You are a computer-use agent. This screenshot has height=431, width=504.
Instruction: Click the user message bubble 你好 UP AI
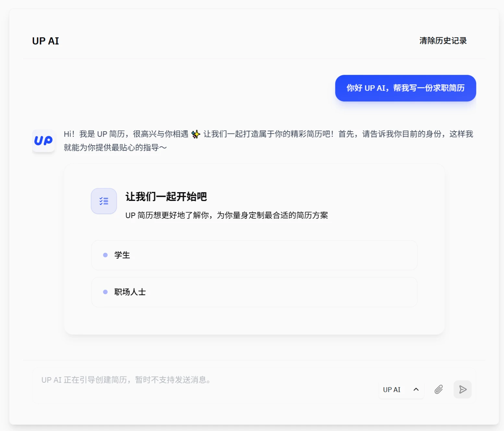coord(405,88)
